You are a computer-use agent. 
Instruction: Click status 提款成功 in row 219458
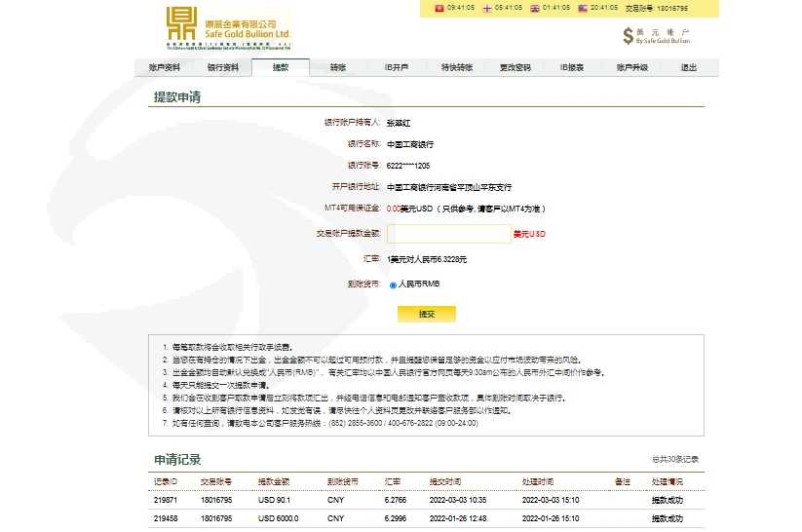[667, 518]
